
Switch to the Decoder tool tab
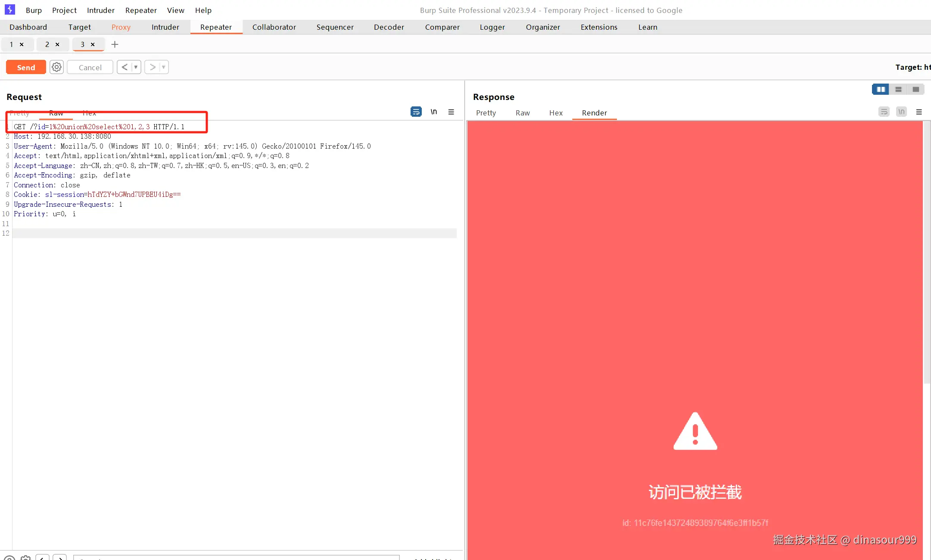click(x=389, y=27)
